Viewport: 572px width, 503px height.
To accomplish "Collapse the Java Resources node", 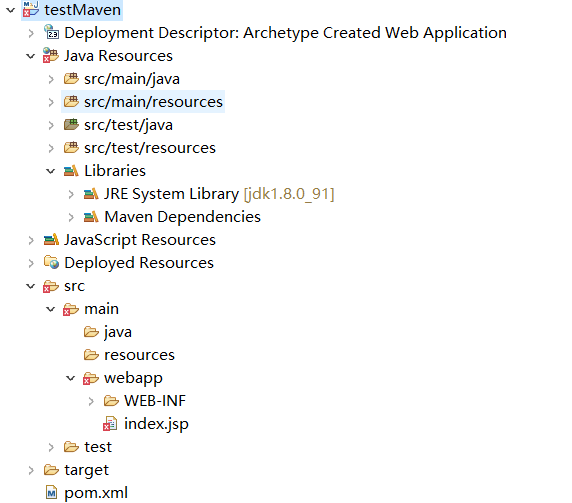I will (31, 56).
